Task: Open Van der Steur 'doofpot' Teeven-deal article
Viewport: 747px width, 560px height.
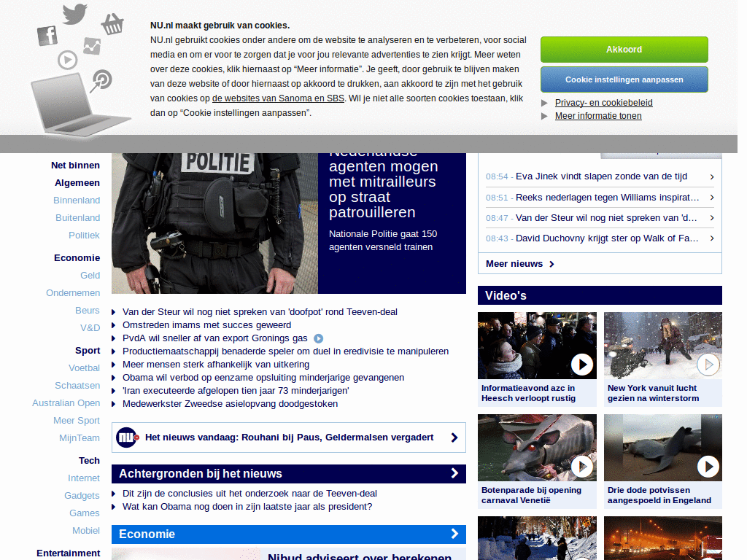Action: coord(260,312)
